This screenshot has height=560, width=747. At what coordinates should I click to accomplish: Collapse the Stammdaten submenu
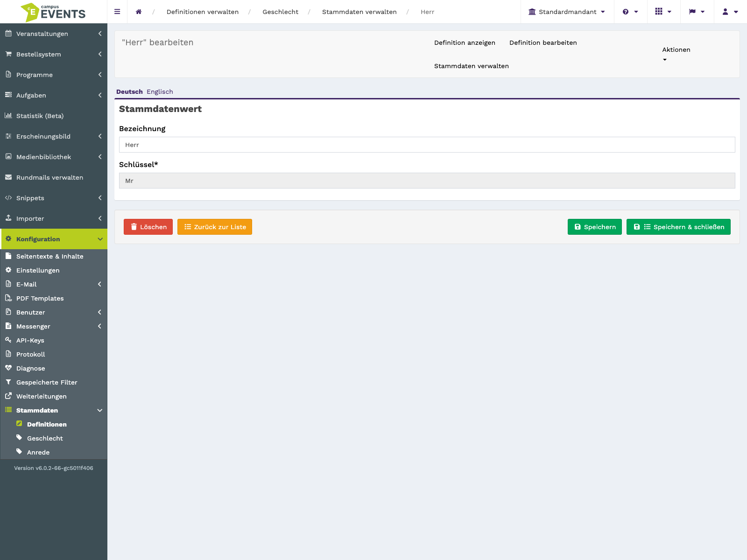point(54,410)
